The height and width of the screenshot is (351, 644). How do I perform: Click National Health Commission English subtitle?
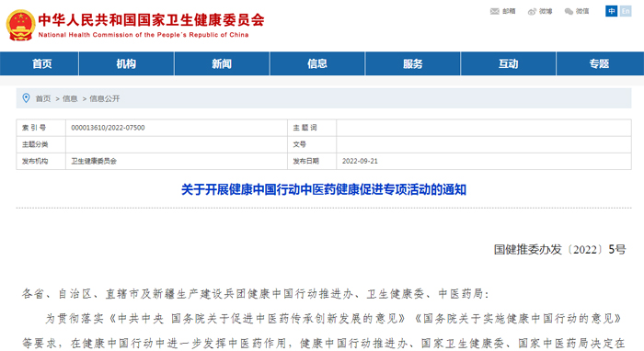pos(144,35)
